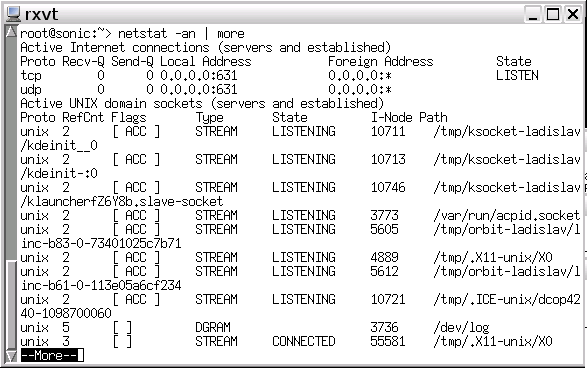Click the 'Flags' column header
The width and height of the screenshot is (587, 368).
[128, 118]
